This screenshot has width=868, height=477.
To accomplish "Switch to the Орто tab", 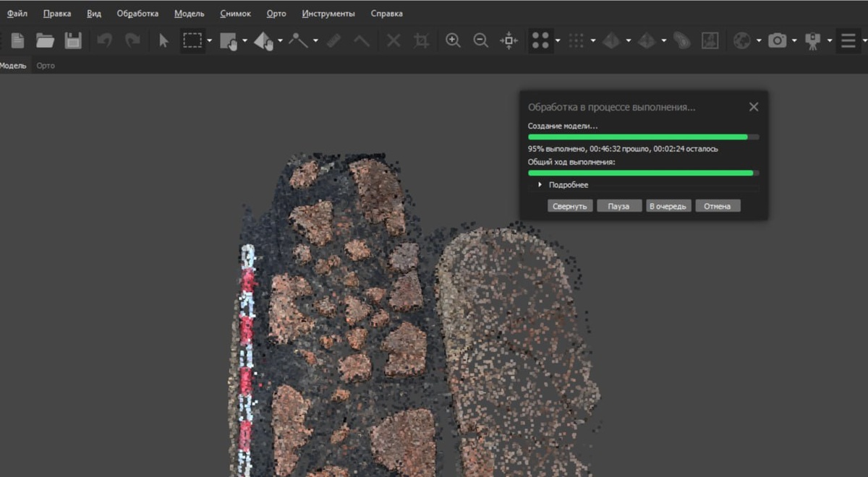I will [x=46, y=66].
